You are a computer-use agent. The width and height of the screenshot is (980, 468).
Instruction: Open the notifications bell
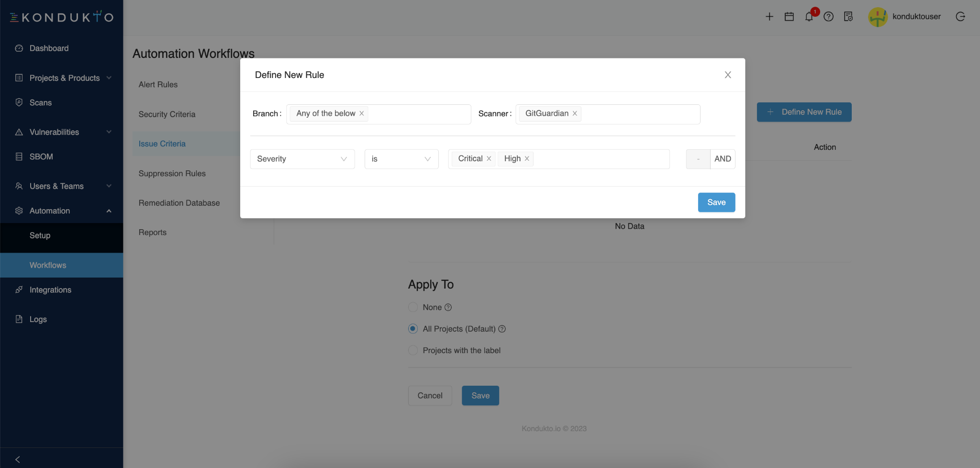tap(809, 17)
